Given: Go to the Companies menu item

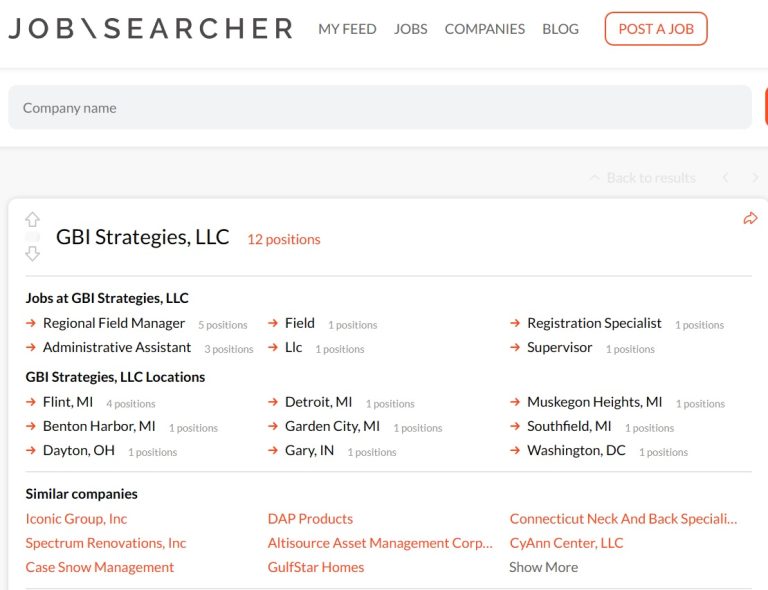Looking at the screenshot, I should (x=484, y=29).
